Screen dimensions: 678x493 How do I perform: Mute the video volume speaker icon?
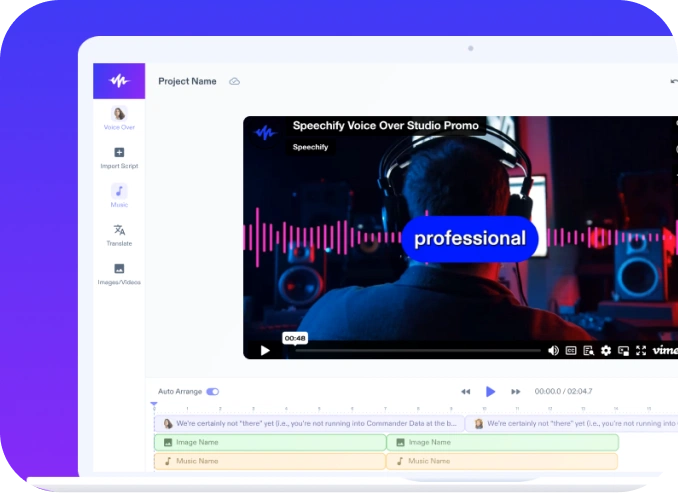point(553,350)
